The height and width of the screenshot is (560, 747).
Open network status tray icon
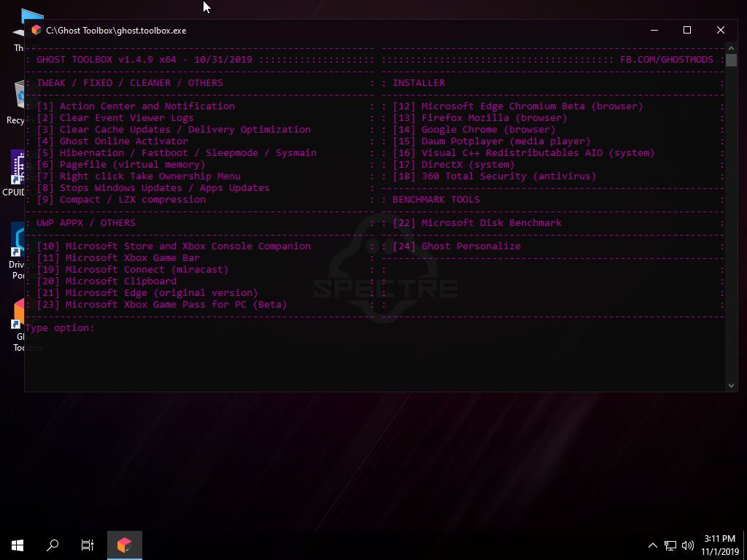[x=670, y=545]
